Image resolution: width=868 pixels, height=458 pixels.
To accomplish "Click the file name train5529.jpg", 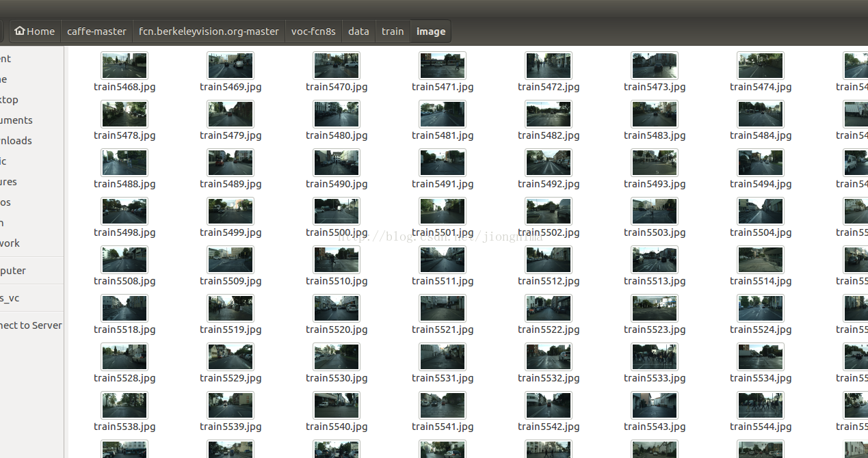I will click(x=231, y=378).
